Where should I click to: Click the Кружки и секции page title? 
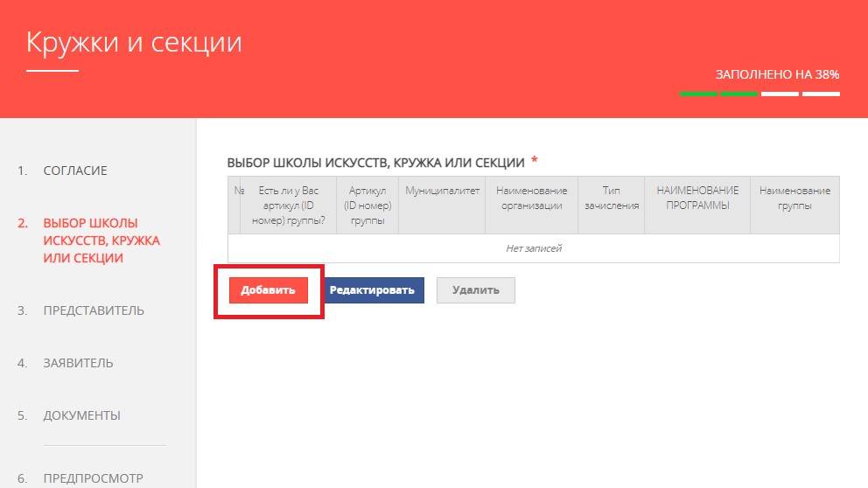[134, 42]
